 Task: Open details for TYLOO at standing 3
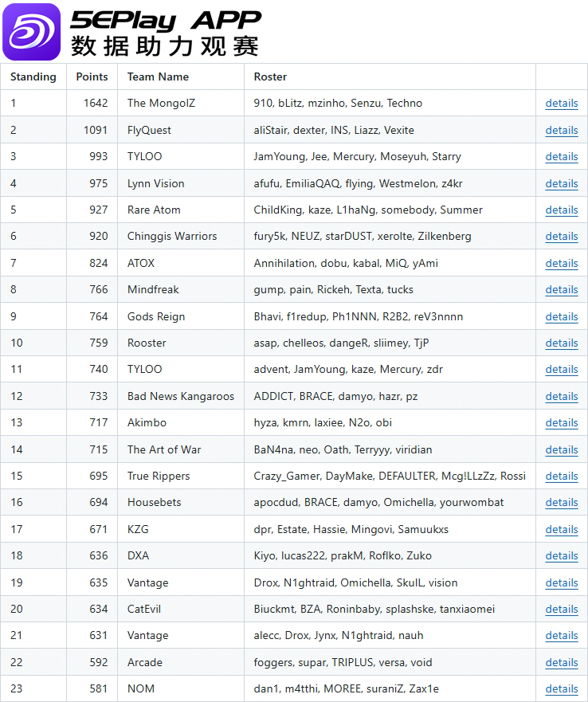(x=562, y=157)
